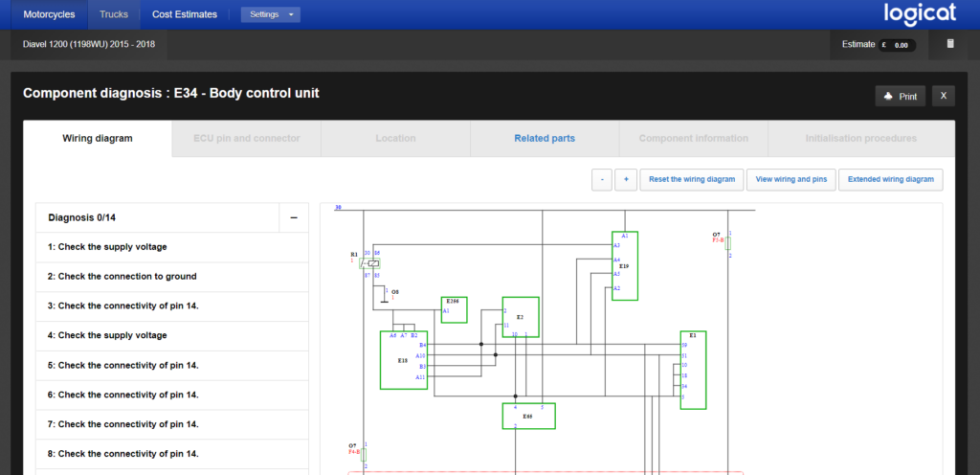Collapse the Diagnosis 0/14 list
This screenshot has height=475, width=980.
point(294,217)
